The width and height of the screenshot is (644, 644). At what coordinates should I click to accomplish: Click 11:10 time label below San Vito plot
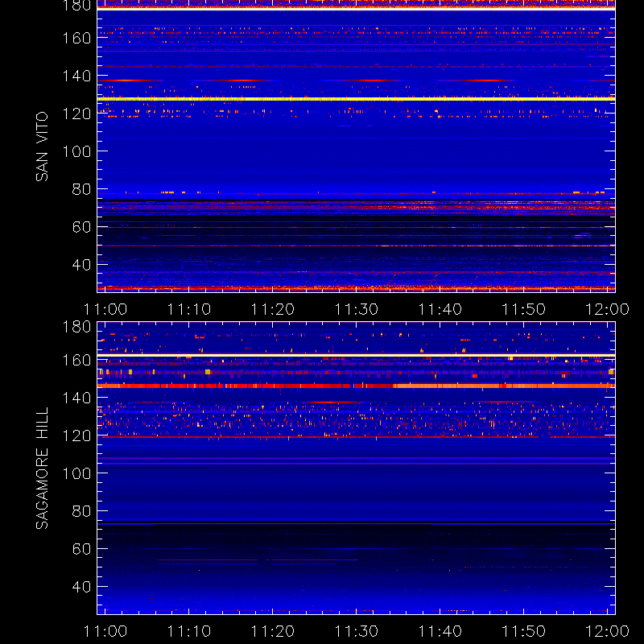(x=188, y=309)
